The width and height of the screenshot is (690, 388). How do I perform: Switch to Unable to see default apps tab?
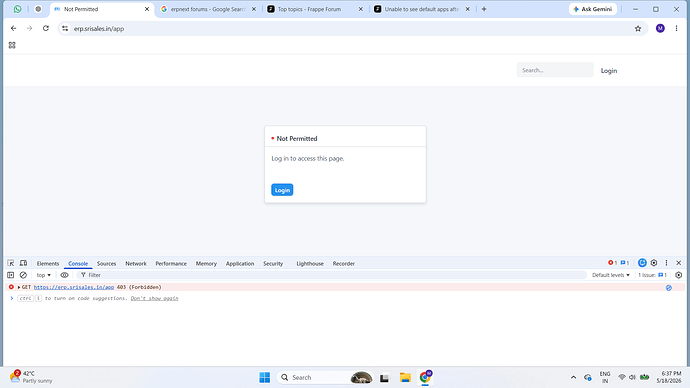click(422, 9)
